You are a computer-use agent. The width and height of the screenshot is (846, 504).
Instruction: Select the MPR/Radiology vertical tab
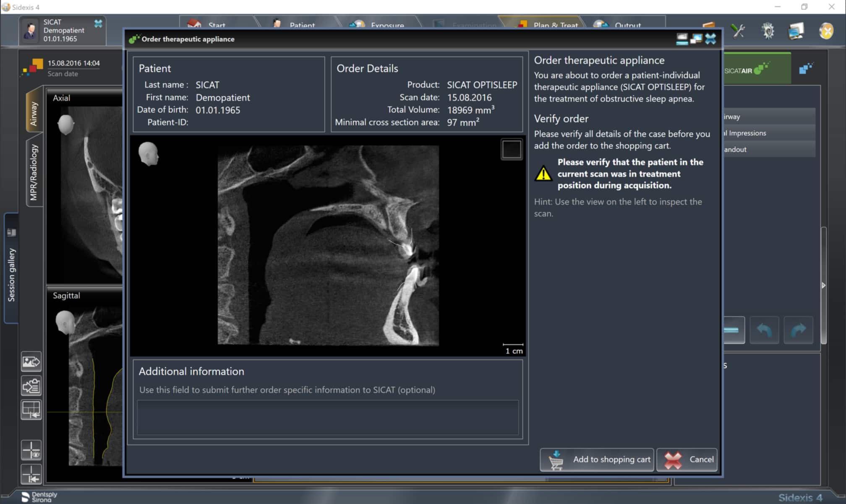[x=34, y=172]
